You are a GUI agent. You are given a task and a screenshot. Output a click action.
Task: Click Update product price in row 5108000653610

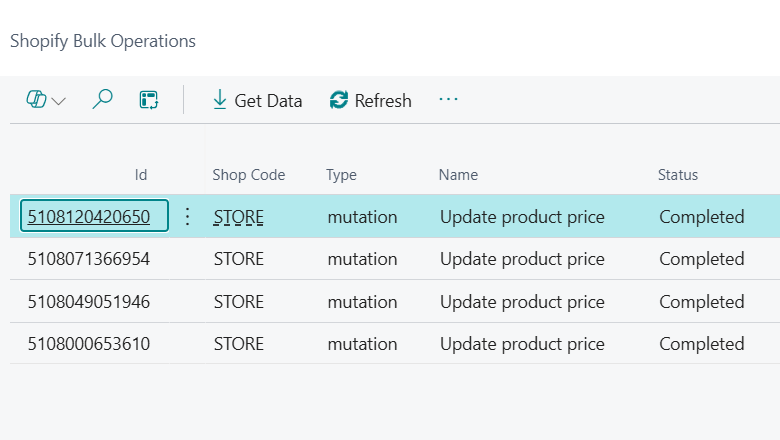[x=522, y=345]
